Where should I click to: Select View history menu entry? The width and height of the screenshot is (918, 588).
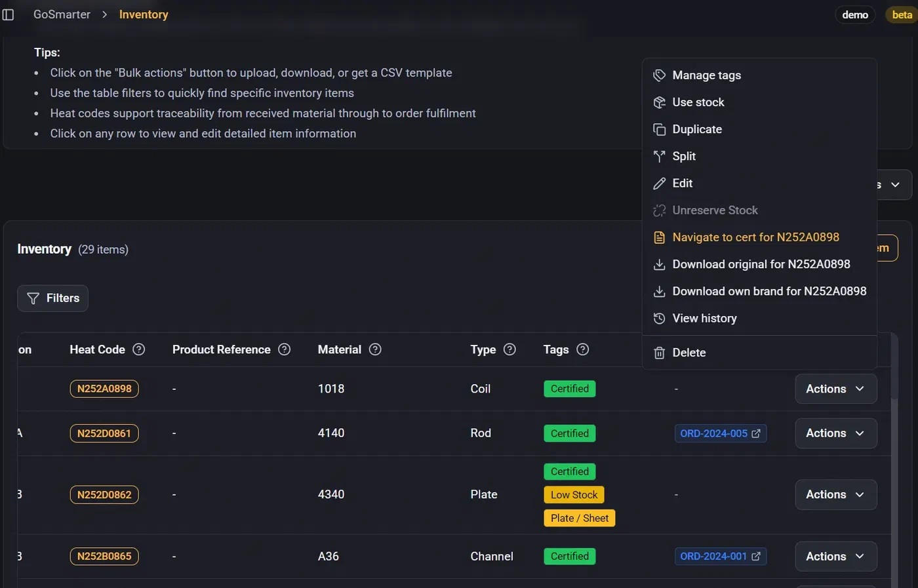click(x=759, y=318)
